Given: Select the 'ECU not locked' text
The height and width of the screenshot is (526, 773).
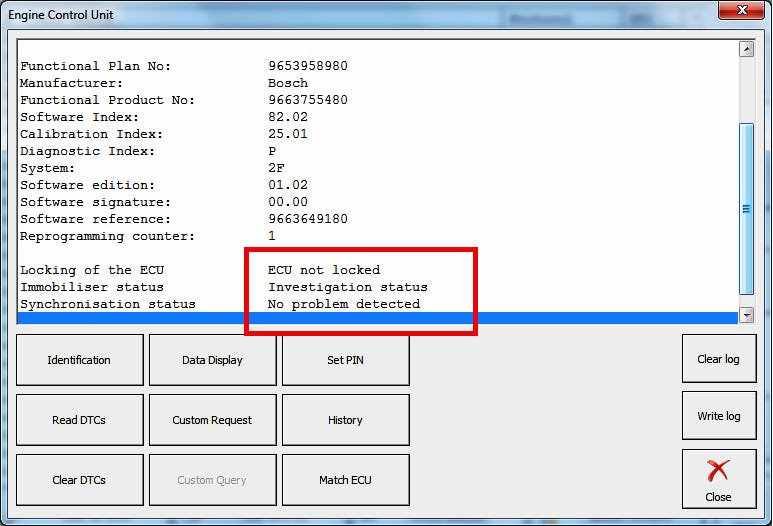Looking at the screenshot, I should 324,270.
